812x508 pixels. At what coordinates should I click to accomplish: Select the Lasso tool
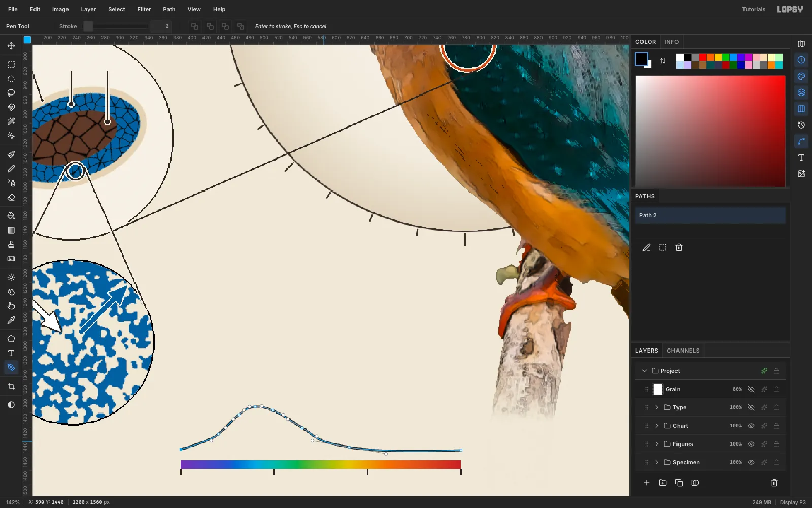(11, 93)
